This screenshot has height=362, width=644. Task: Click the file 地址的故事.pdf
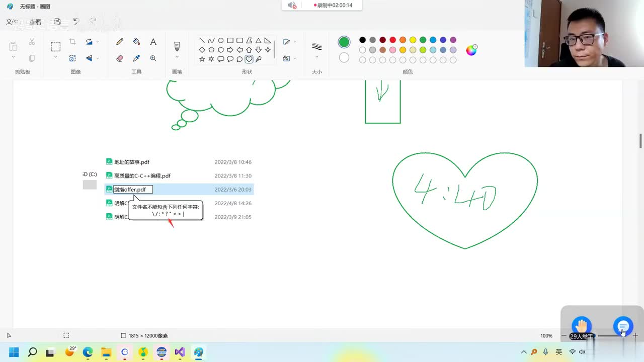point(132,162)
